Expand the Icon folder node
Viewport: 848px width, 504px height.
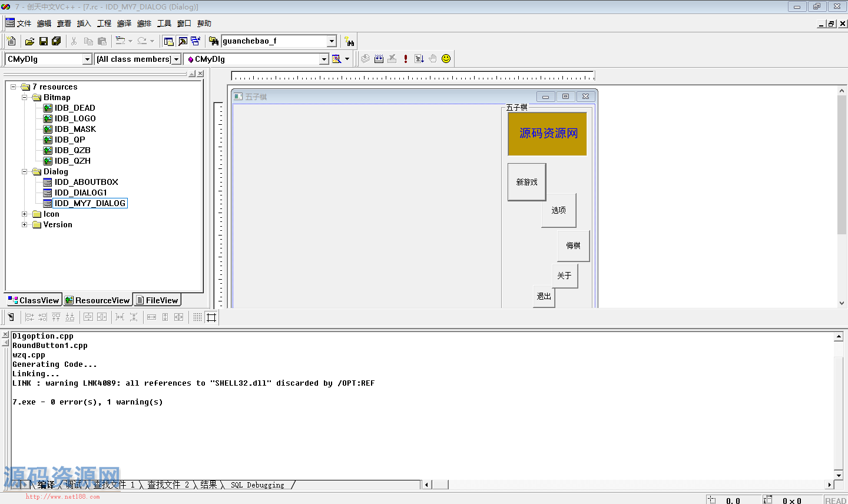[25, 214]
